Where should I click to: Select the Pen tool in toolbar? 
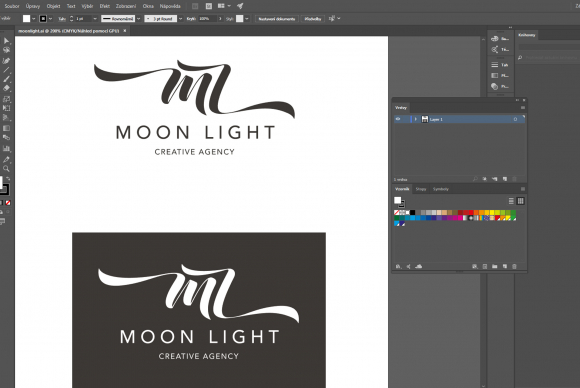(x=6, y=61)
